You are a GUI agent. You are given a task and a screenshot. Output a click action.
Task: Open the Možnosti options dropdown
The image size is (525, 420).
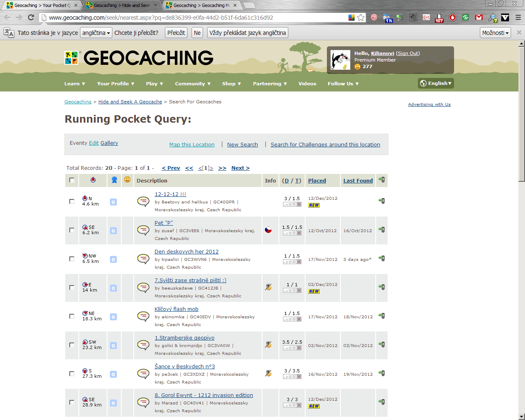coord(495,33)
